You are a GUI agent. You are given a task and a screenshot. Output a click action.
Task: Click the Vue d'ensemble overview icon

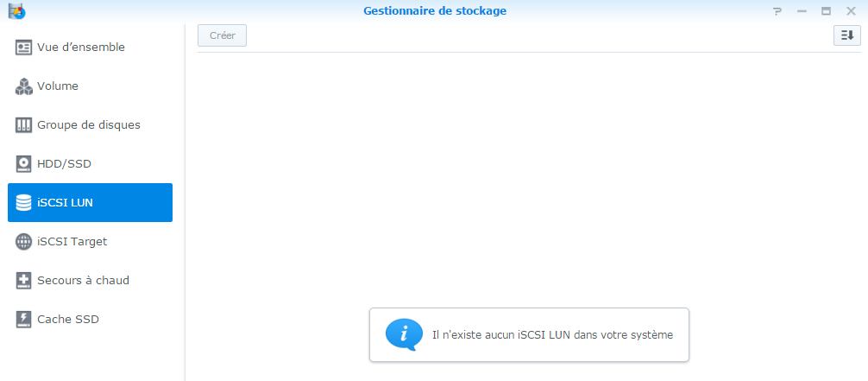[23, 48]
